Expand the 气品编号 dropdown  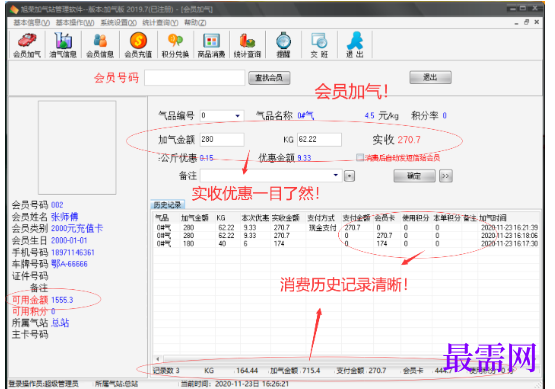(x=238, y=115)
